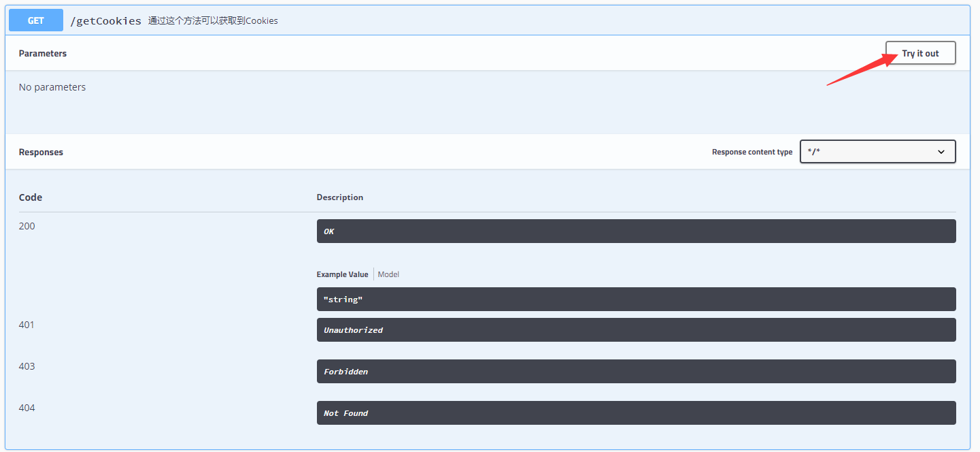Click the 200 response code
The height and width of the screenshot is (452, 980).
pos(27,226)
